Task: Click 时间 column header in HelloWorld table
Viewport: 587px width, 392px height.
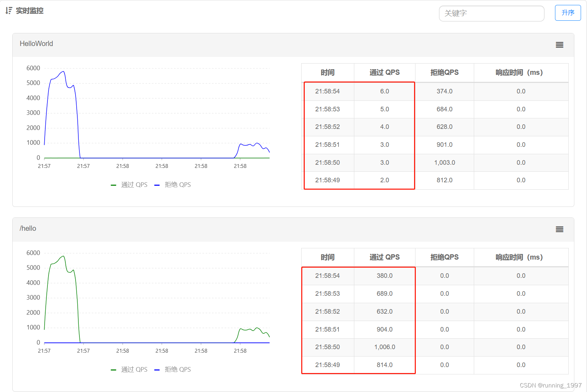Action: tap(328, 72)
